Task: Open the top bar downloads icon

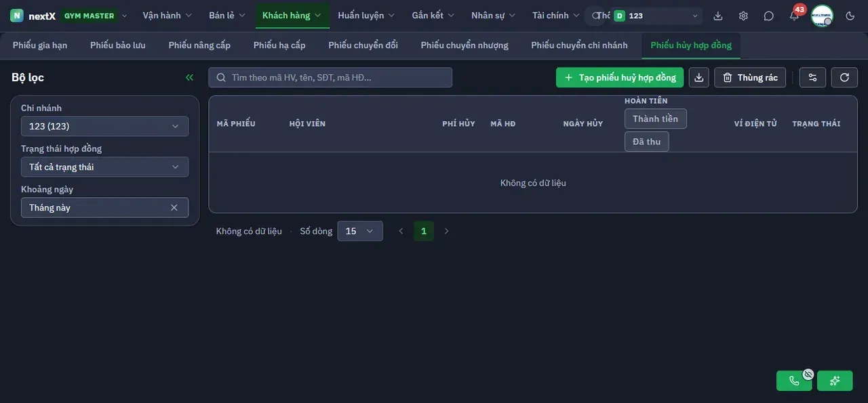Action: [x=718, y=16]
